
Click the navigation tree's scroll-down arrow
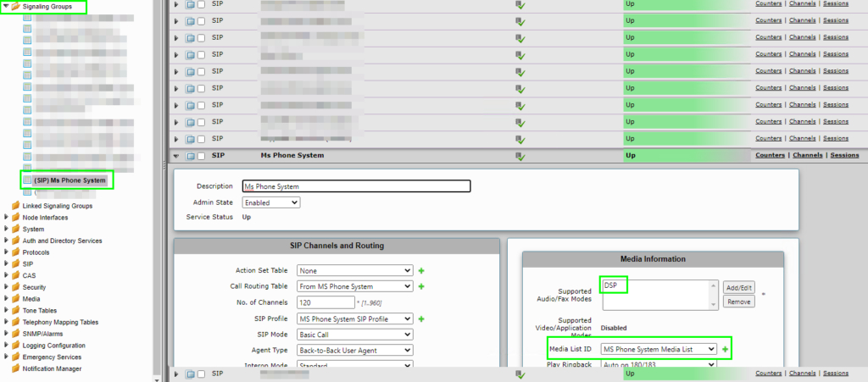[157, 379]
